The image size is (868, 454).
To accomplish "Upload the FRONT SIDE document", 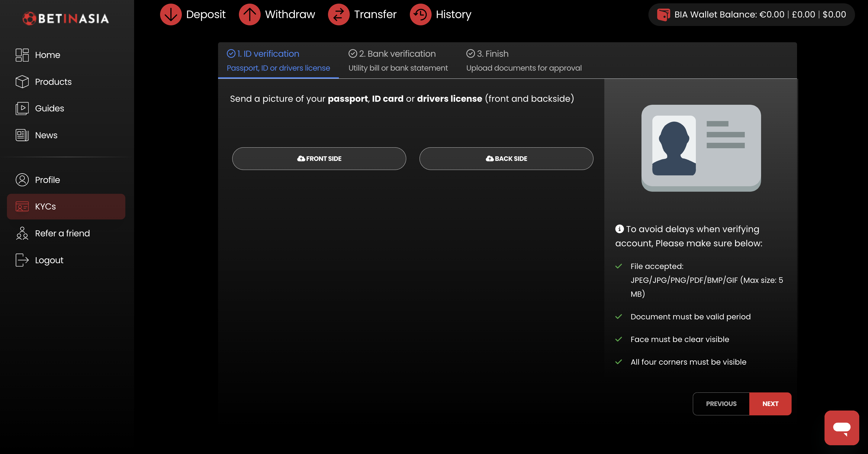I will [x=319, y=159].
